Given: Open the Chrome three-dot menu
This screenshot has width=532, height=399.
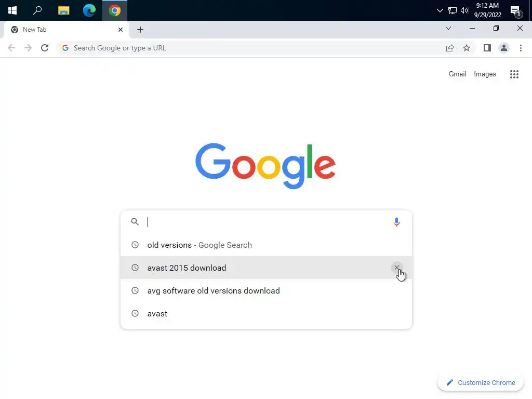Looking at the screenshot, I should 521,48.
